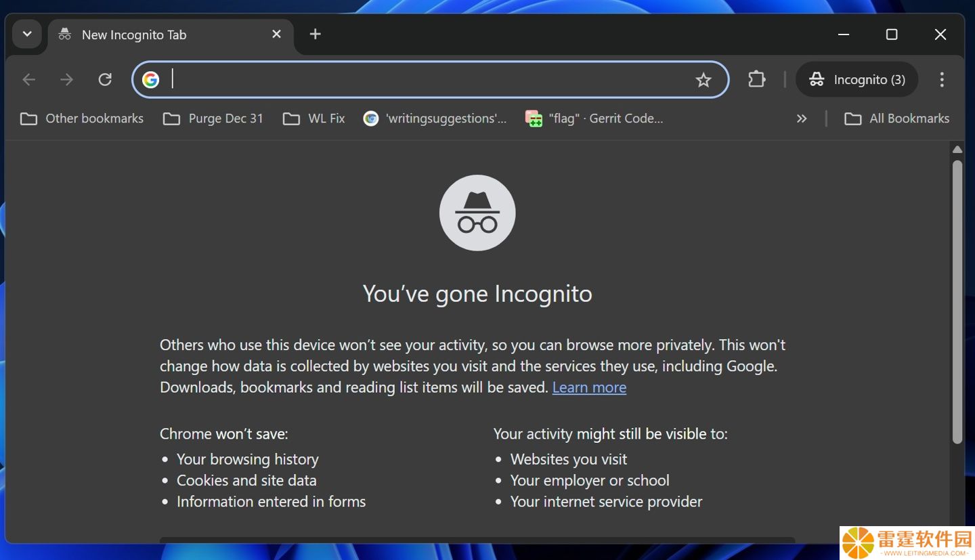975x560 pixels.
Task: Open the Incognito (3) profile button
Action: coord(857,80)
